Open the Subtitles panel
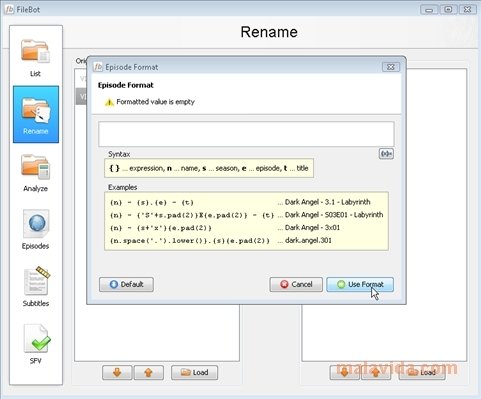The image size is (481, 399). pos(36,287)
